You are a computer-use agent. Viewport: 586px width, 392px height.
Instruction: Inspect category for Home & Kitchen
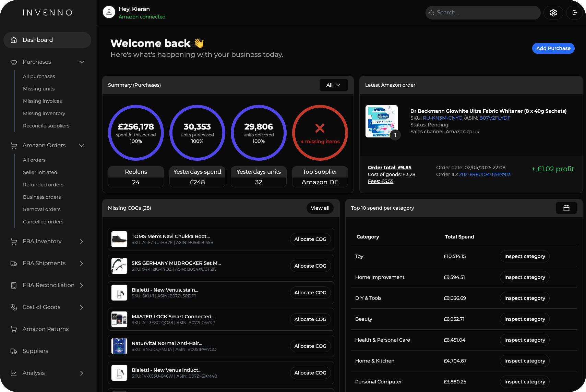(525, 361)
